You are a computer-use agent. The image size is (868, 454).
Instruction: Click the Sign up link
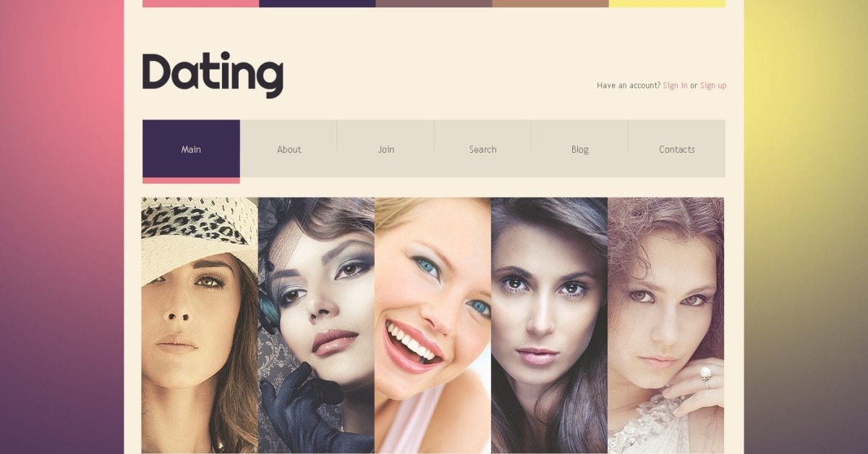(713, 85)
